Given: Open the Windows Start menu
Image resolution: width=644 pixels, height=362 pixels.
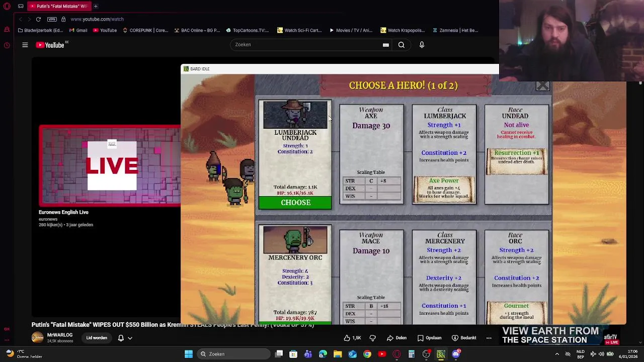Looking at the screenshot, I should pyautogui.click(x=188, y=354).
